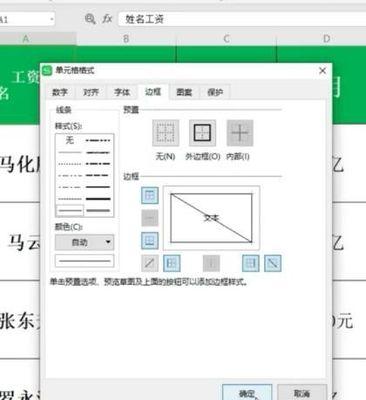Click the formula bar showing 姓名工资

pyautogui.click(x=242, y=19)
